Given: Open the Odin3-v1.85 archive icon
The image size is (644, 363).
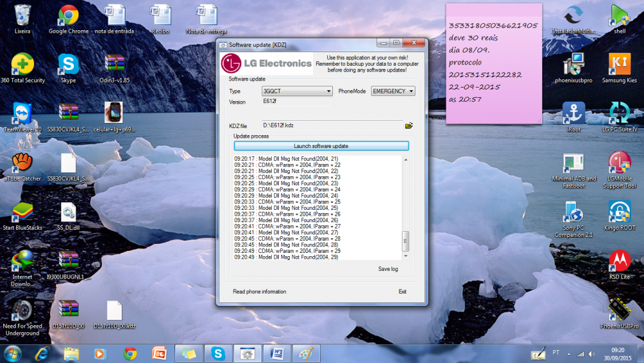Looking at the screenshot, I should (115, 69).
